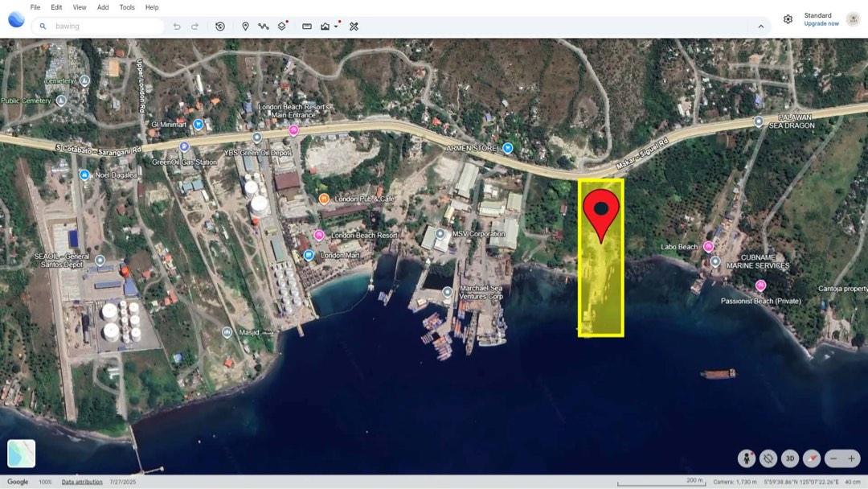Viewport: 868px width, 489px height.
Task: Open the account profile avatar
Action: 853,19
